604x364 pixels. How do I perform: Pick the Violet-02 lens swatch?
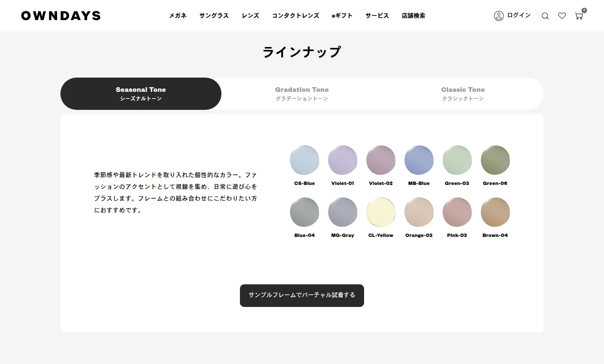pyautogui.click(x=381, y=160)
